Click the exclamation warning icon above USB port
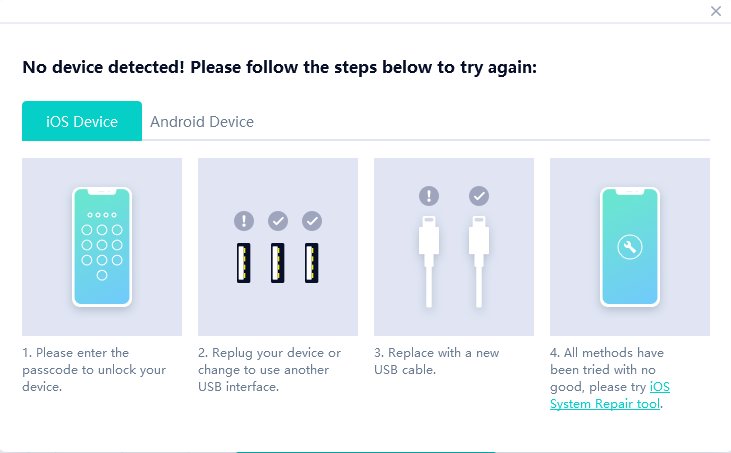731x453 pixels. (x=244, y=220)
